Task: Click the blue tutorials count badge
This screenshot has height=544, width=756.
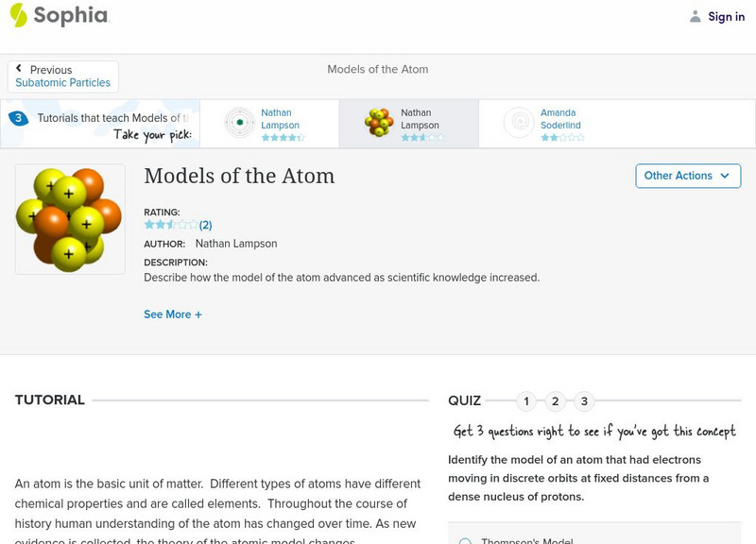Action: tap(18, 119)
